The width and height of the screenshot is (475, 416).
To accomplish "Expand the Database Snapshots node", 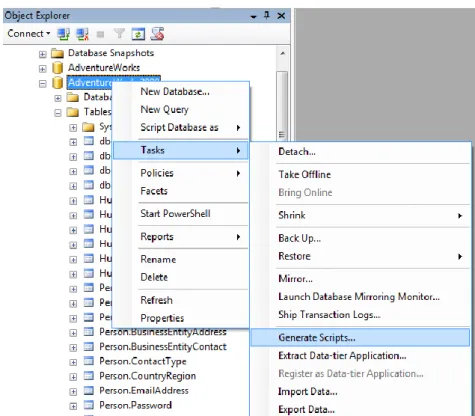I will [42, 54].
